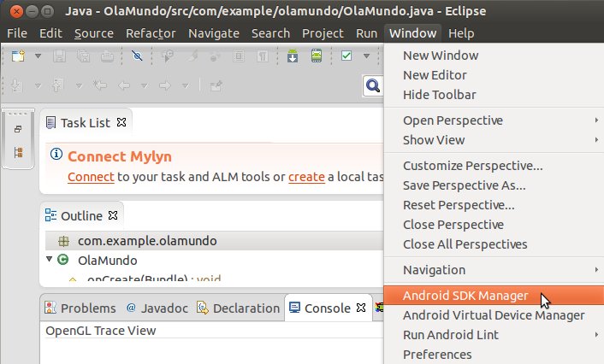Choose Close All Perspectives menu item

coord(494,244)
